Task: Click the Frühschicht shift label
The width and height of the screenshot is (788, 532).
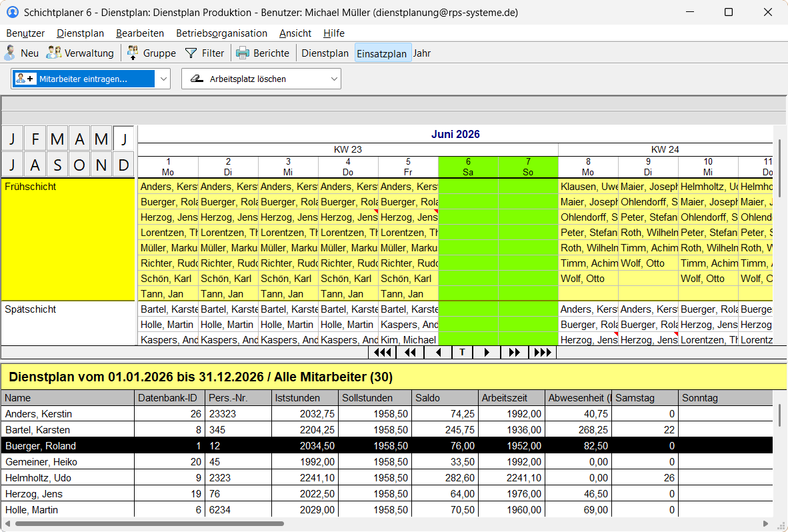Action: (31, 187)
